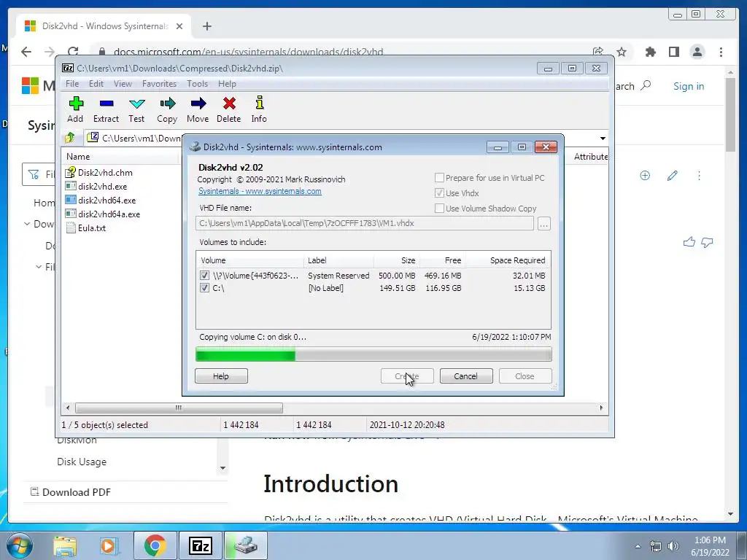Click Chrome back navigation arrow
This screenshot has height=560, width=747.
click(x=26, y=52)
